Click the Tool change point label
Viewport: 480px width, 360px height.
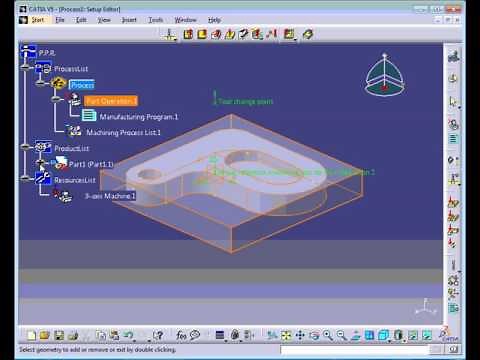pyautogui.click(x=245, y=101)
